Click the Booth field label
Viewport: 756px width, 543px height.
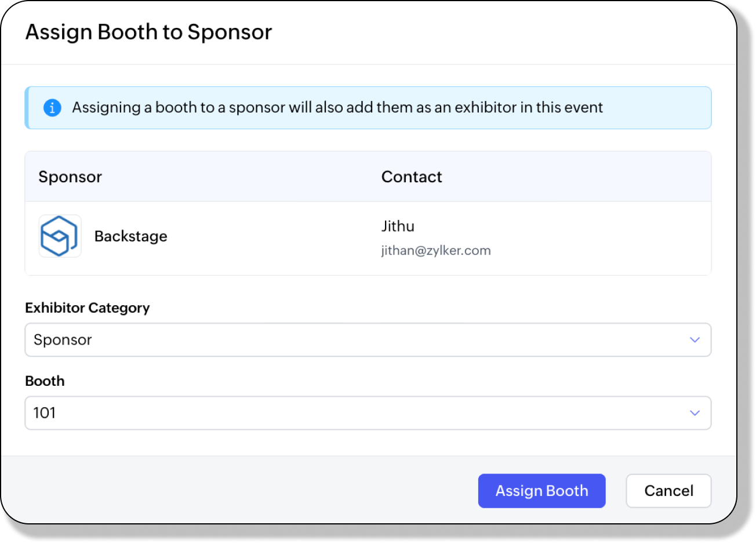45,381
